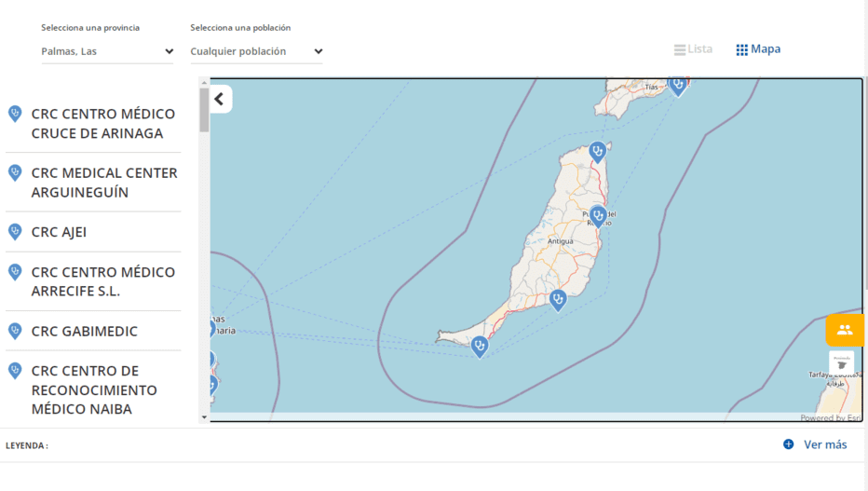This screenshot has width=868, height=491.
Task: Open the province dropdown showing Palmas, Las
Action: (107, 51)
